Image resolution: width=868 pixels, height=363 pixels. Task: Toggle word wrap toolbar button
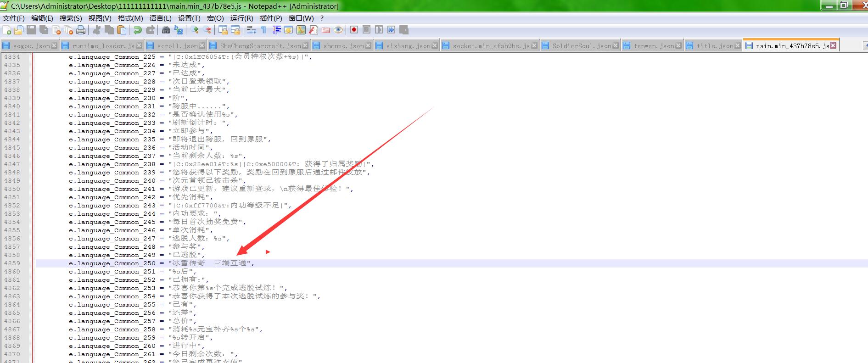251,30
